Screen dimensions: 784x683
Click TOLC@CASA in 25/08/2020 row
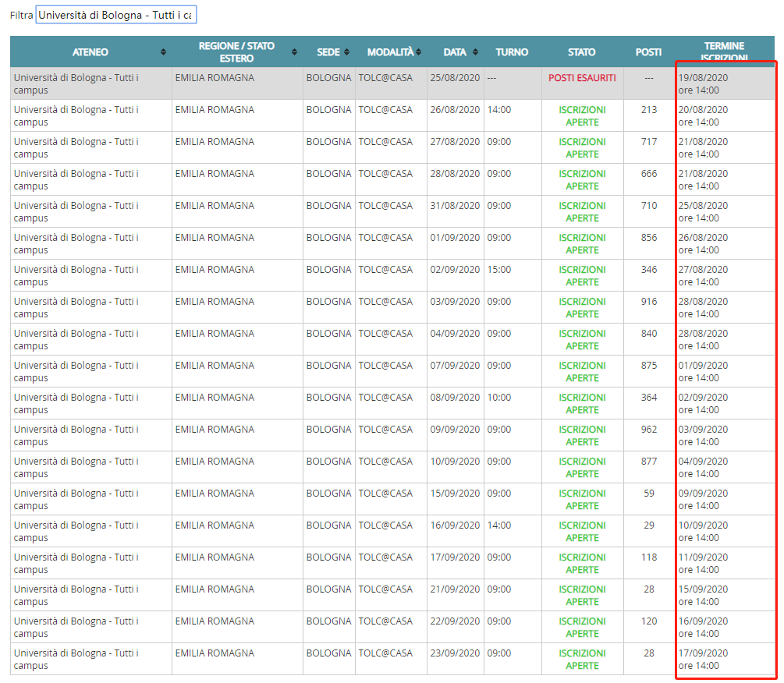coord(385,78)
